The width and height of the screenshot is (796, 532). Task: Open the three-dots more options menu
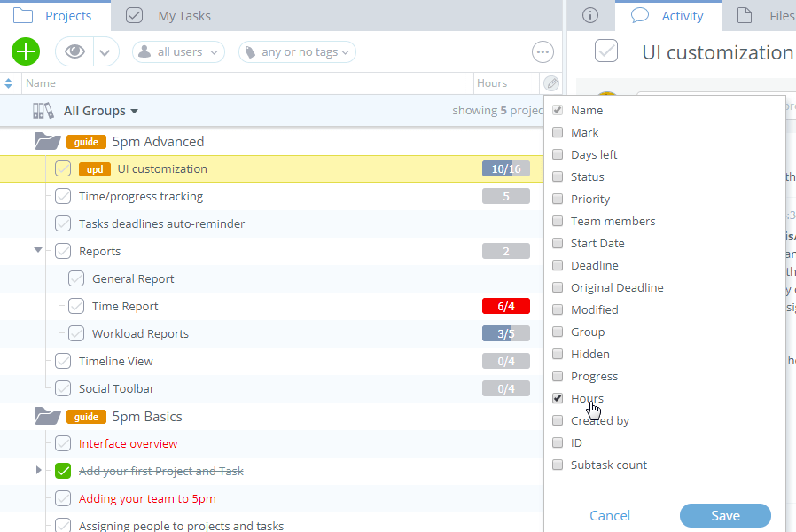(x=542, y=52)
